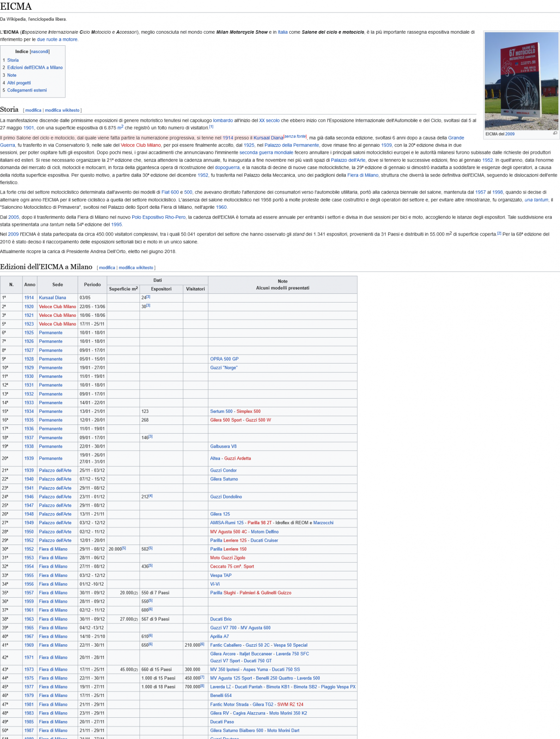This screenshot has height=739, width=560.
Task: Open the due ruote a motore link
Action: click(57, 40)
